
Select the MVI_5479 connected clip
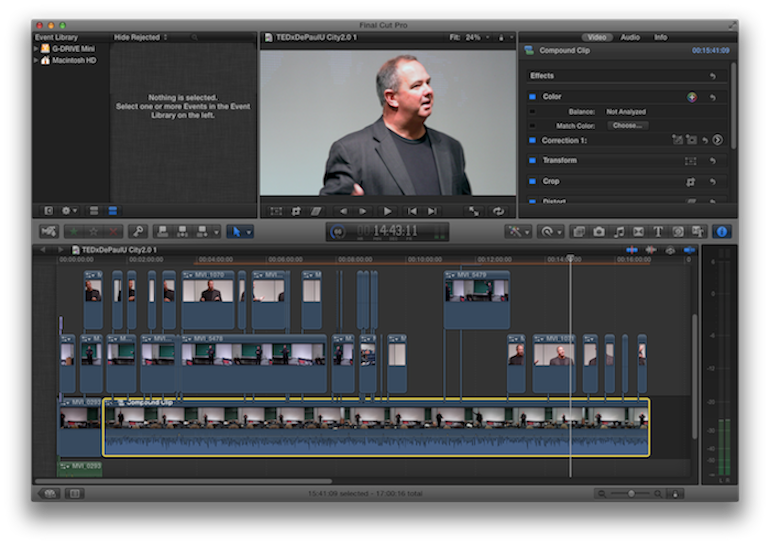pyautogui.click(x=477, y=299)
